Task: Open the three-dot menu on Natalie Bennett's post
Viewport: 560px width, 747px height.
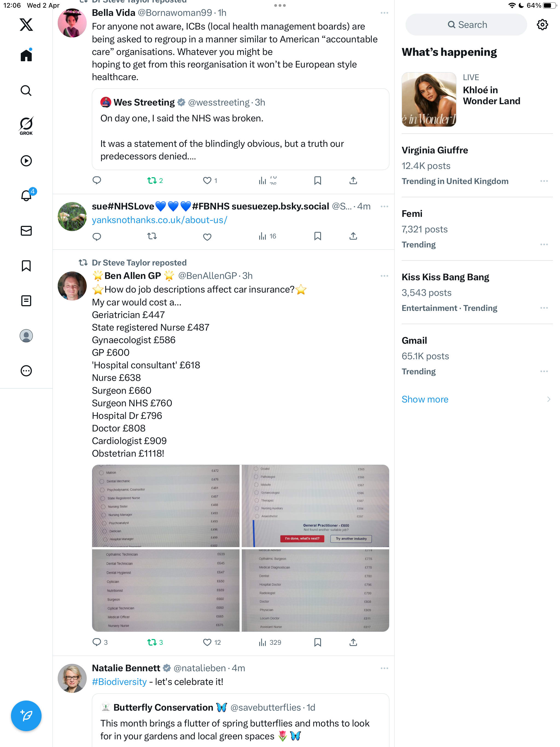Action: pos(384,668)
